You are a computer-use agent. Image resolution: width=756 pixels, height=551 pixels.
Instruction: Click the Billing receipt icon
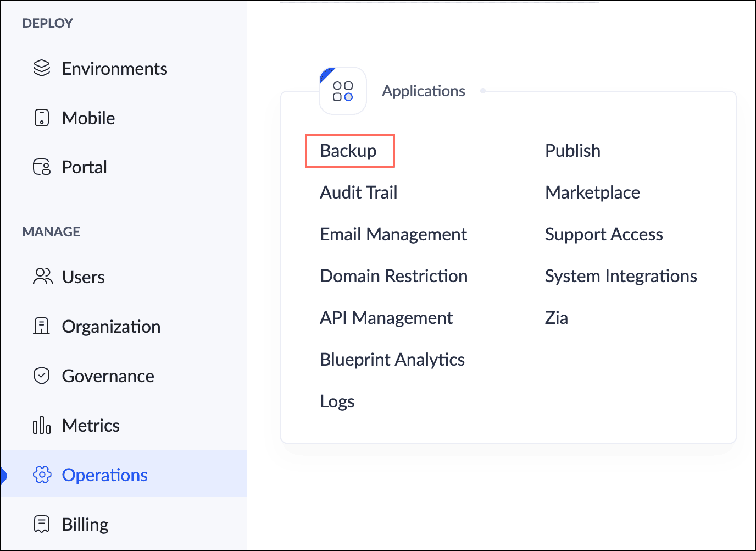(42, 524)
